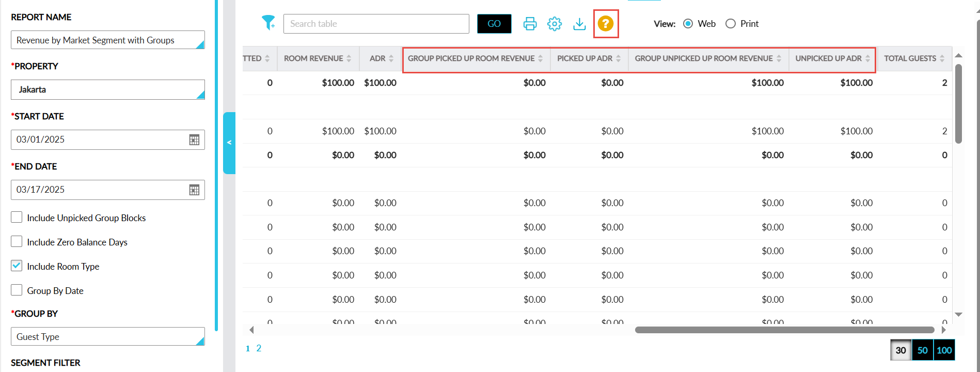Sort by ADR column arrows

[x=391, y=58]
